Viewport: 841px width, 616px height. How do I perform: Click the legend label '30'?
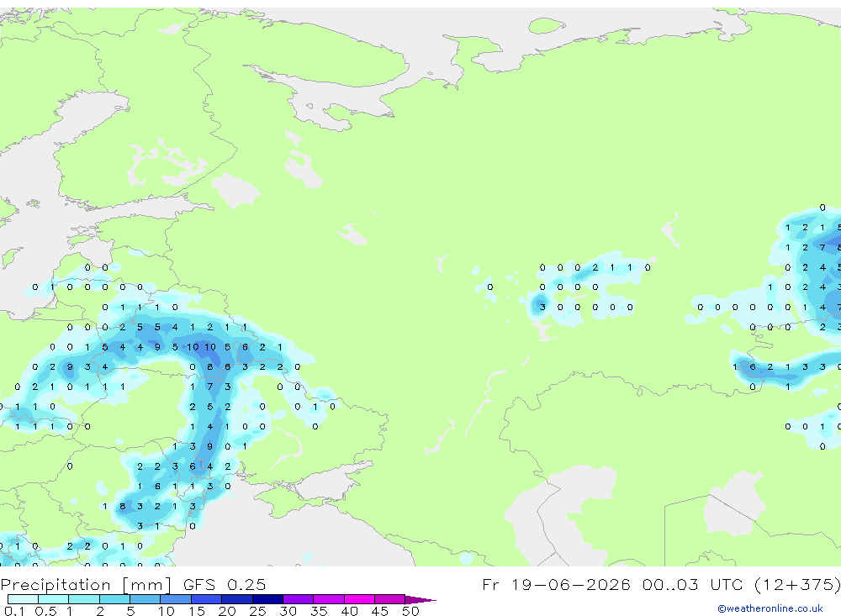pos(288,611)
